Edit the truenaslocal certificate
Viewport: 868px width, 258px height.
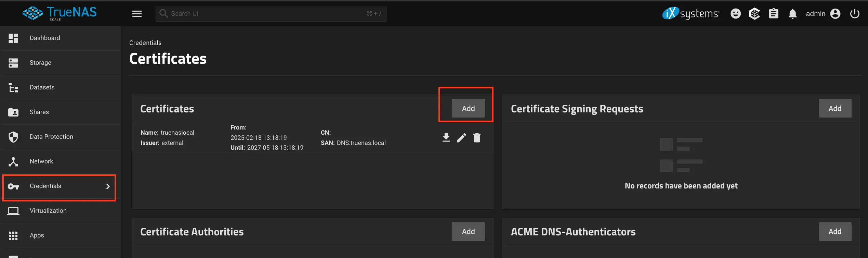tap(461, 138)
